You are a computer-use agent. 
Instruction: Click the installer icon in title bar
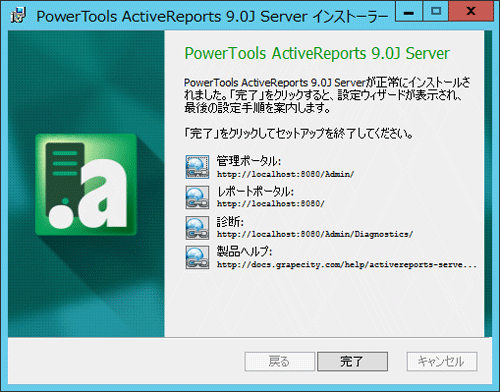click(18, 16)
